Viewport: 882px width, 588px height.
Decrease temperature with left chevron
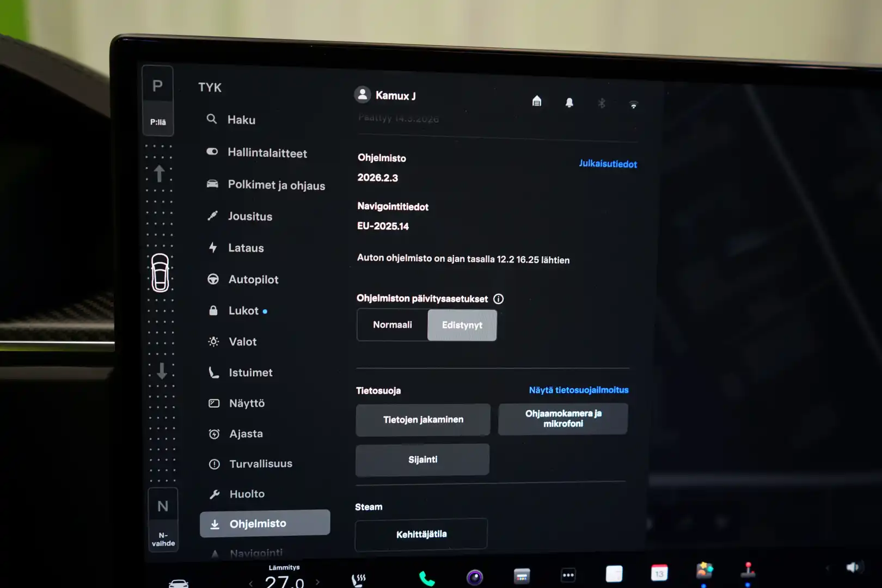(x=250, y=583)
